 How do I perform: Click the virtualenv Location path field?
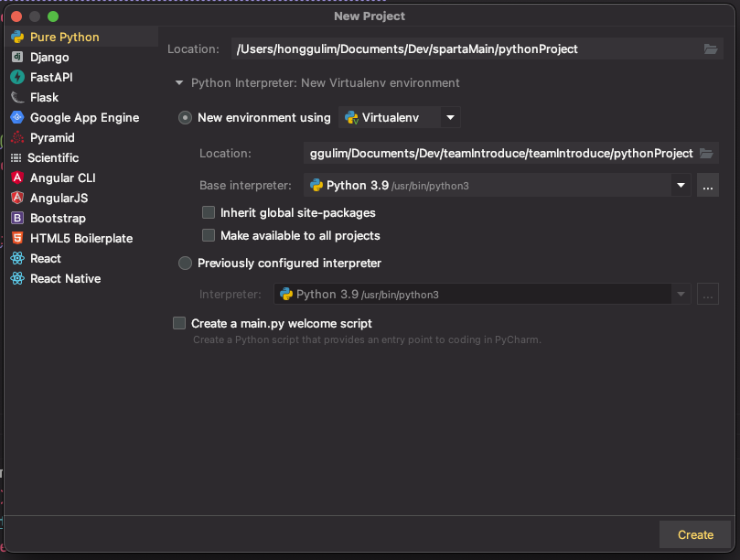pyautogui.click(x=510, y=153)
